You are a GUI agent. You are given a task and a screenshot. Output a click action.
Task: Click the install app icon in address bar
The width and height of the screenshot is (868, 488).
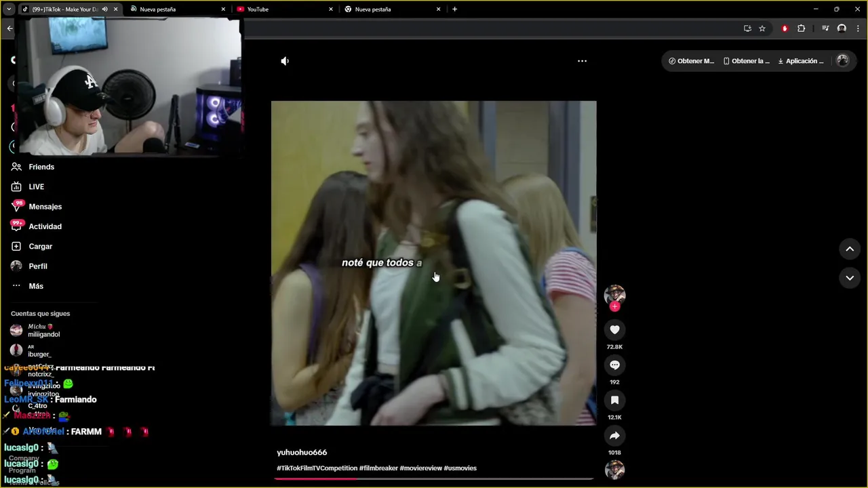747,28
